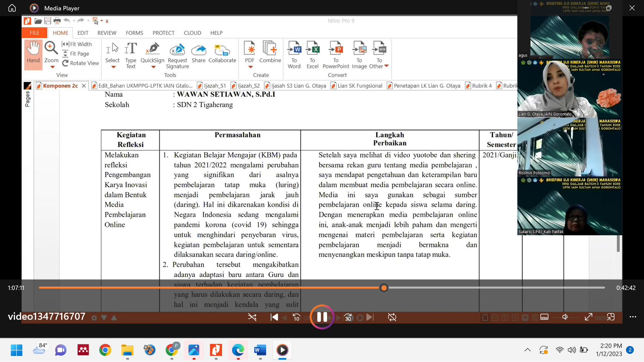Toggle subtitles/captions button
This screenshot has height=362, width=644.
coord(544,317)
